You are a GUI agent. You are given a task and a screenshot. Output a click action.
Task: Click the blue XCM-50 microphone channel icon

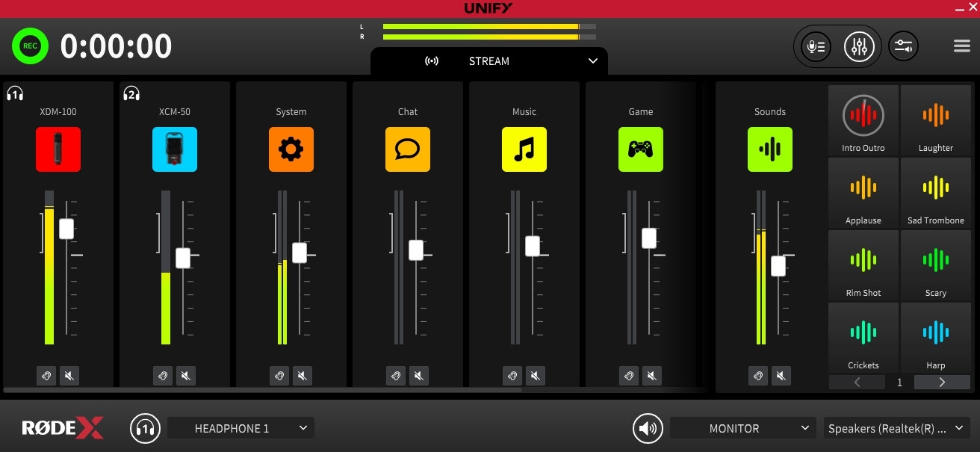pos(175,149)
